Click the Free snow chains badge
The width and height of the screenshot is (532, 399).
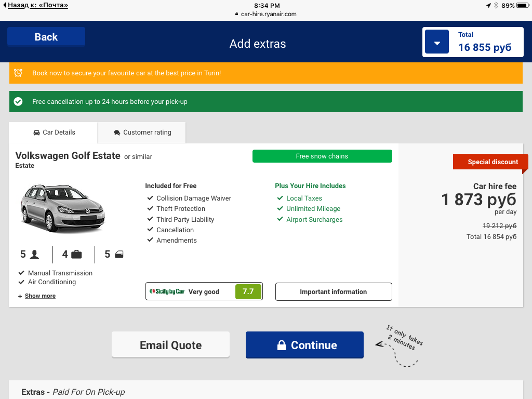322,156
